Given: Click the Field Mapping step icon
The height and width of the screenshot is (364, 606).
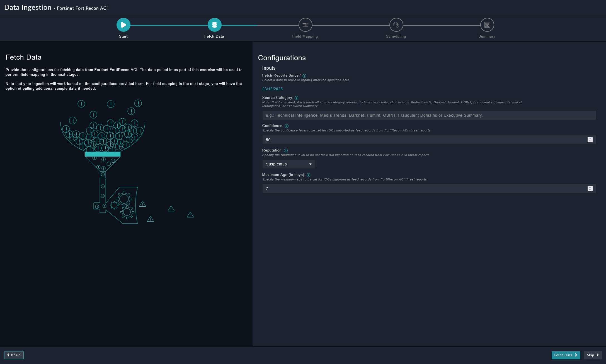Looking at the screenshot, I should coord(305,25).
